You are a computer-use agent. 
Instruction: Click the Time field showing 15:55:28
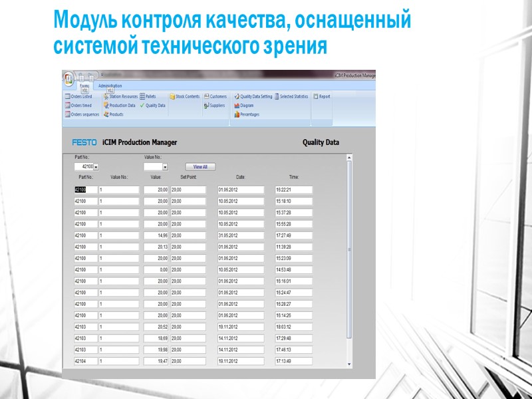click(x=293, y=224)
